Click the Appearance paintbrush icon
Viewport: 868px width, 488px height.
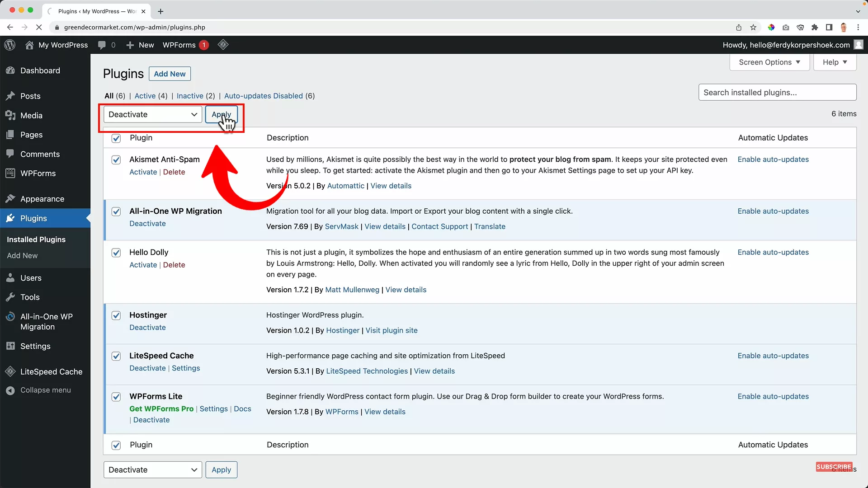(x=10, y=199)
